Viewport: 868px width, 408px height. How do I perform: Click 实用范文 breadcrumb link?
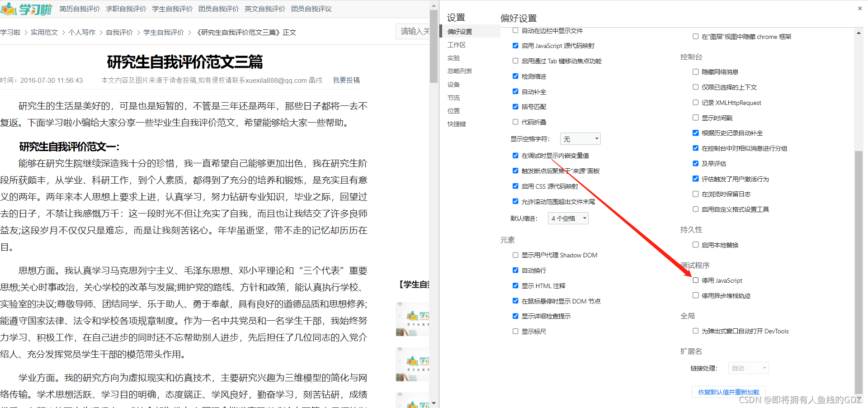click(x=44, y=33)
